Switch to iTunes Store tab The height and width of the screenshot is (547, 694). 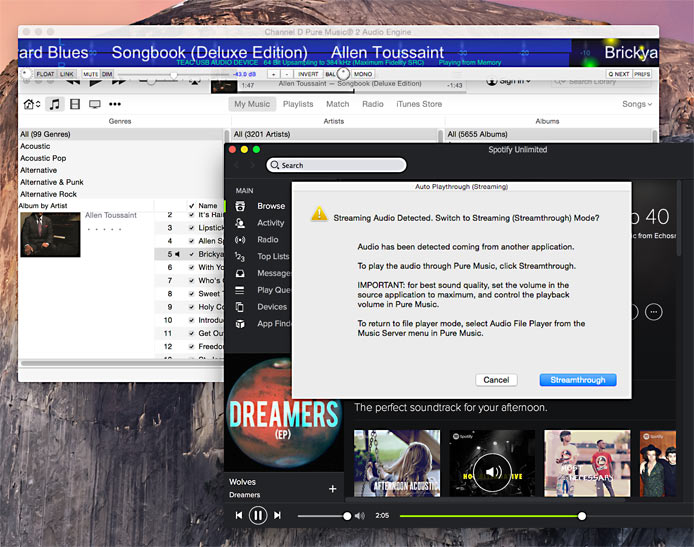click(419, 104)
